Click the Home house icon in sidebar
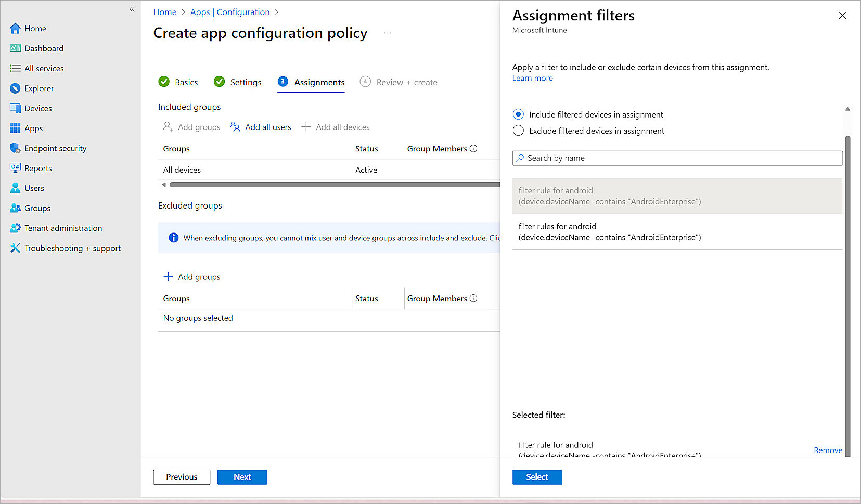This screenshot has height=504, width=861. (15, 29)
